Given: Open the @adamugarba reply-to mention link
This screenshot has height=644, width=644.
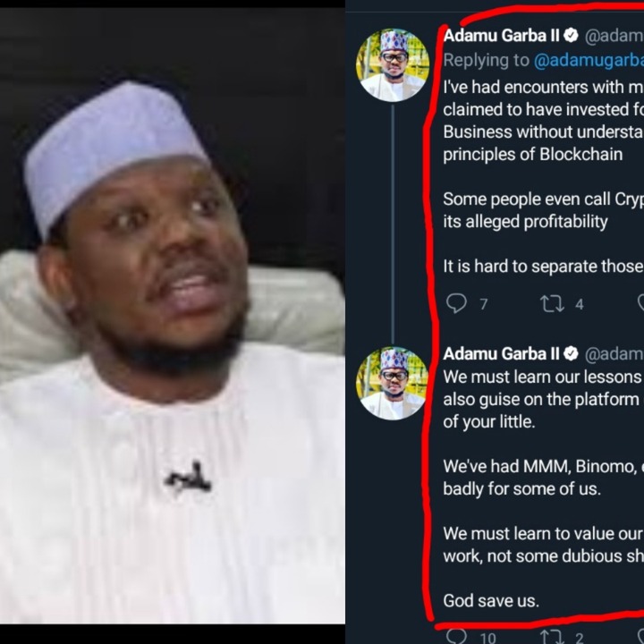Looking at the screenshot, I should coord(589,61).
